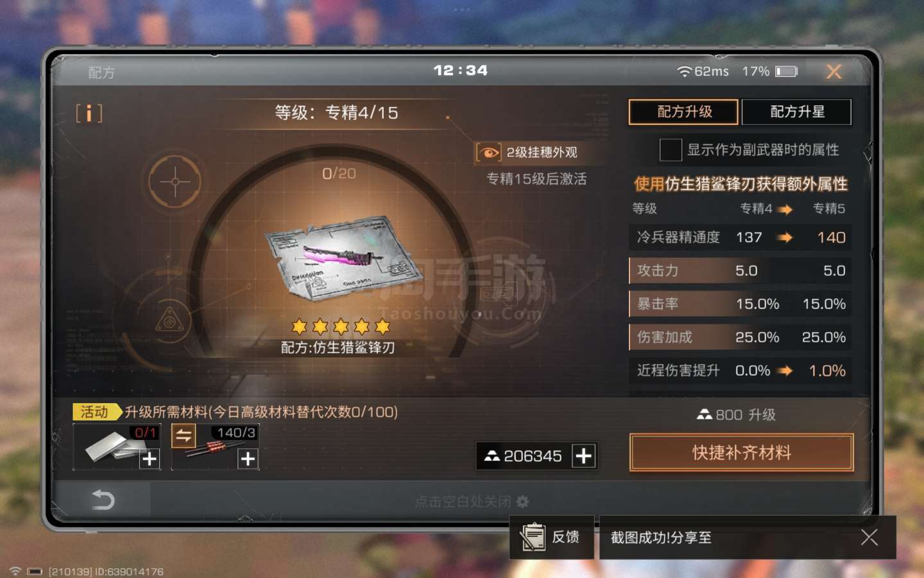Tap the plus on the 140/3 material
This screenshot has height=578, width=924.
(x=248, y=459)
